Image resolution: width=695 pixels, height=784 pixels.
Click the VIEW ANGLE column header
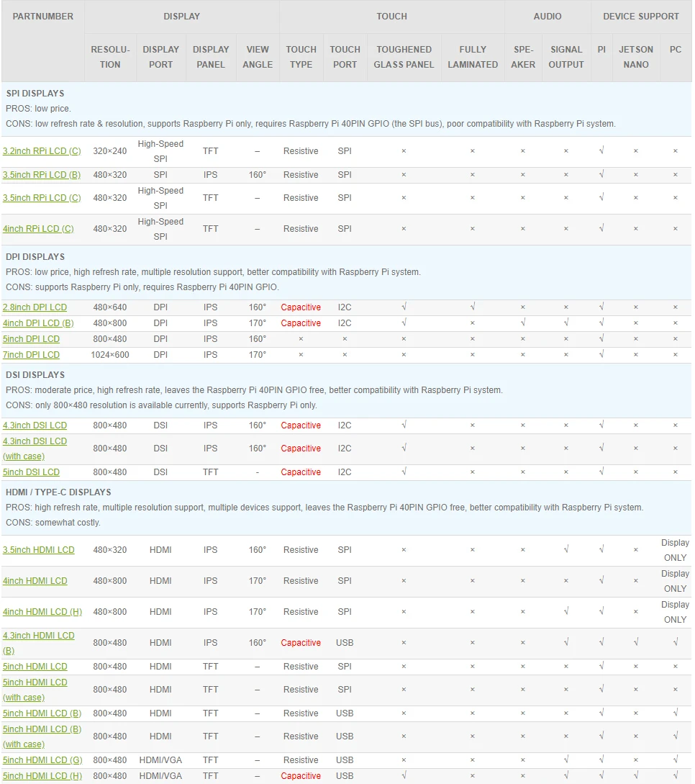pyautogui.click(x=258, y=57)
